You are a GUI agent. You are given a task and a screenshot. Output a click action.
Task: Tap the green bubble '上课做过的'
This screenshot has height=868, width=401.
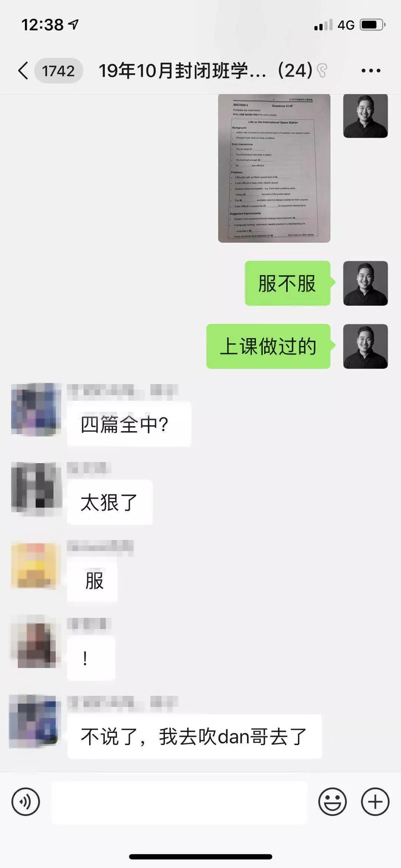(x=269, y=346)
